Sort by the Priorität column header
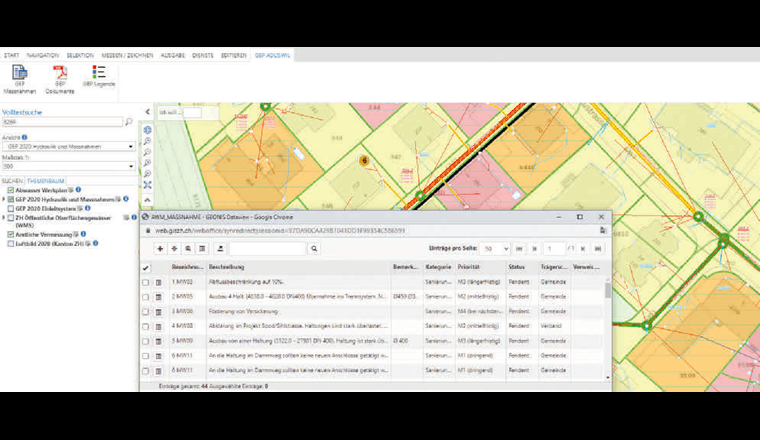Screen dimensions: 760x440 click(469, 267)
